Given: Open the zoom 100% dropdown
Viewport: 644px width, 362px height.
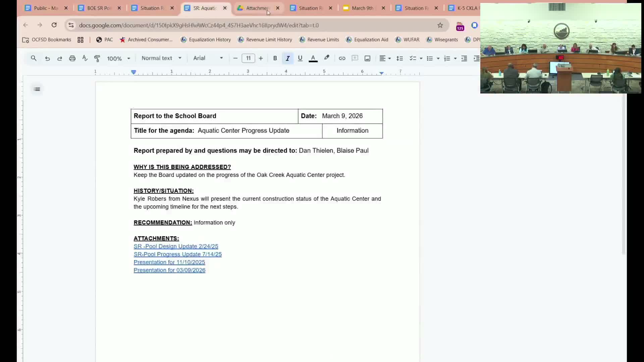Looking at the screenshot, I should click(x=118, y=58).
